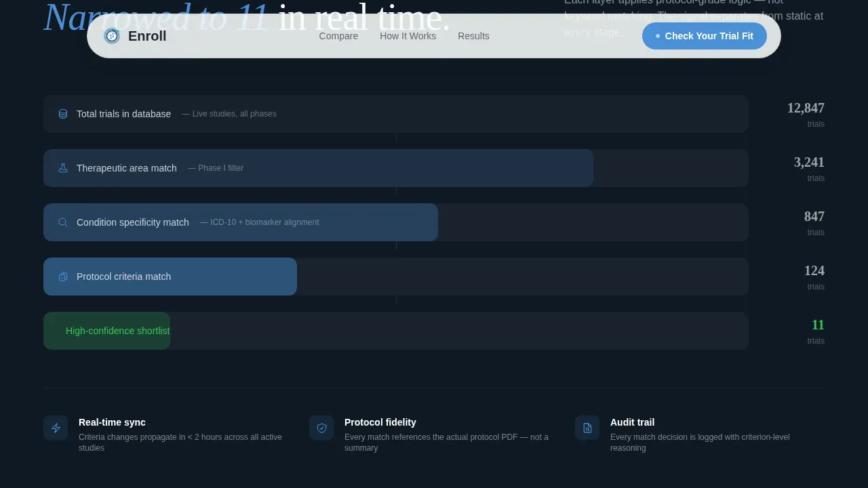868x488 pixels.
Task: Click the Check Your Trial Fit button
Action: (x=705, y=36)
